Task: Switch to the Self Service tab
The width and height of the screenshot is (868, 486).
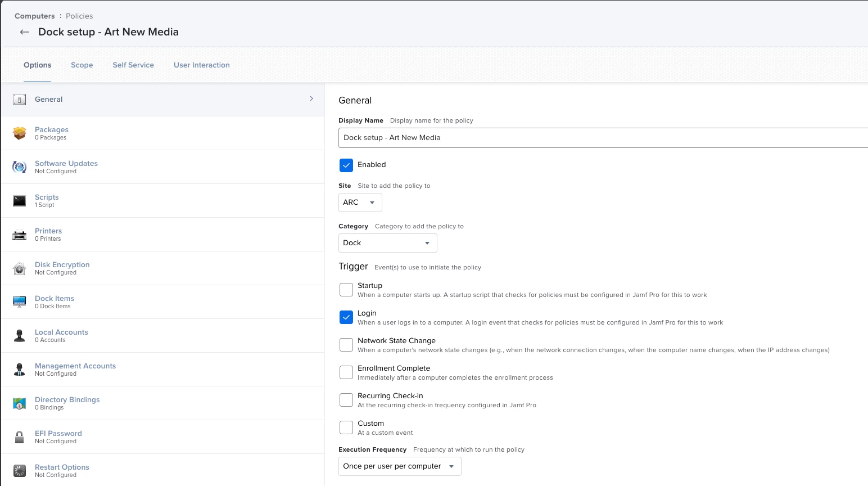Action: click(133, 65)
